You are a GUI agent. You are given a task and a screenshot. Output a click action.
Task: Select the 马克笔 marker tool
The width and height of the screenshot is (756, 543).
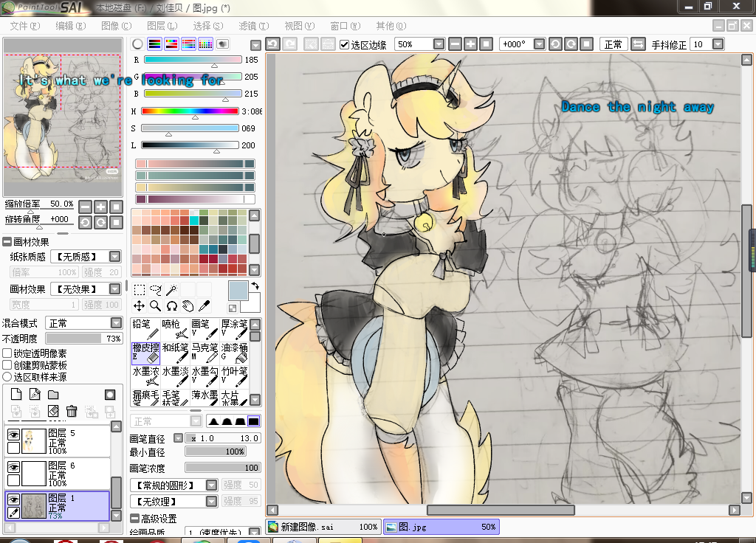(x=205, y=353)
